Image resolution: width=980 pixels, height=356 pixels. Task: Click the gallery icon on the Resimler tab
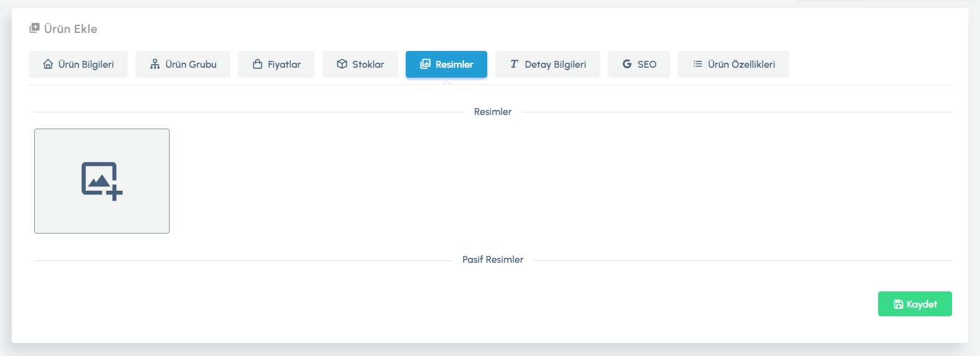425,65
